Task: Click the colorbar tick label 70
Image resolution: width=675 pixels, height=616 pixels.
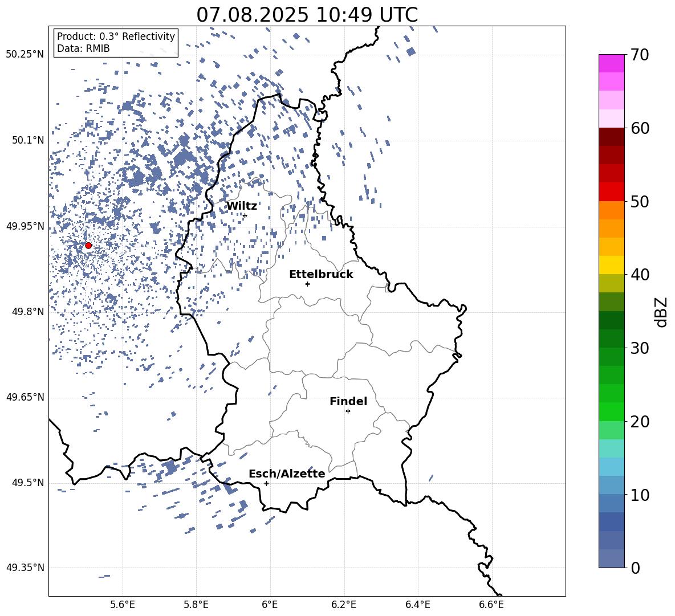Action: click(640, 55)
